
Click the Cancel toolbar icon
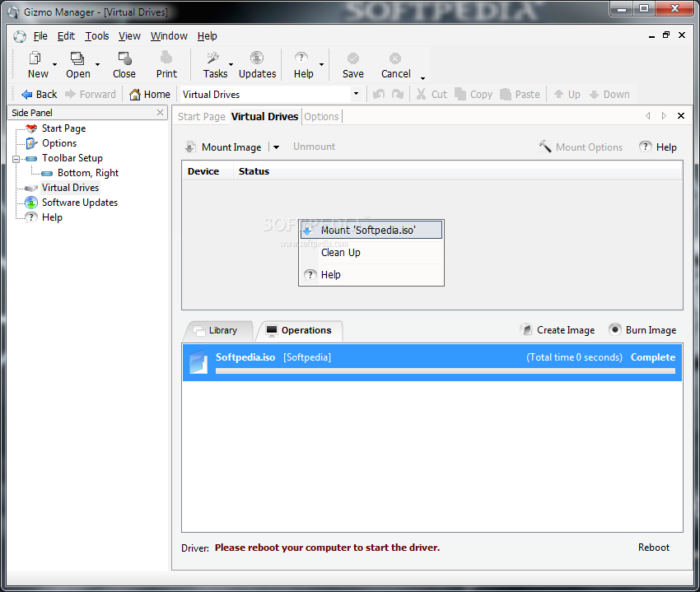395,58
